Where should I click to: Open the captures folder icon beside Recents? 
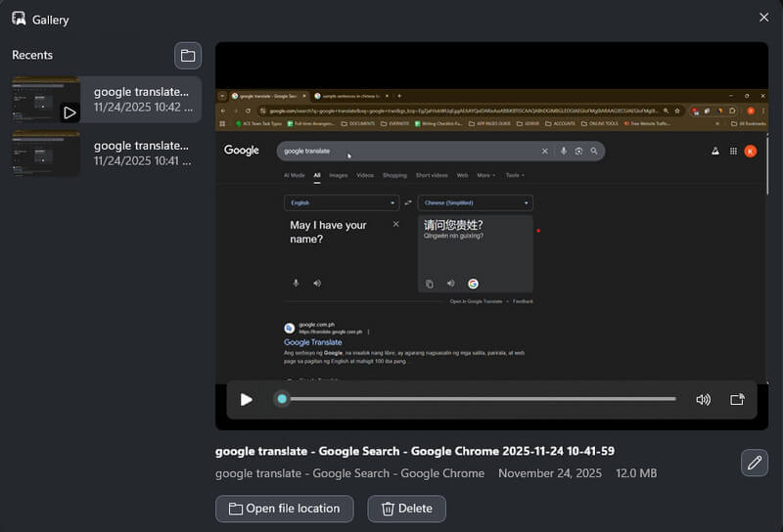pyautogui.click(x=188, y=56)
